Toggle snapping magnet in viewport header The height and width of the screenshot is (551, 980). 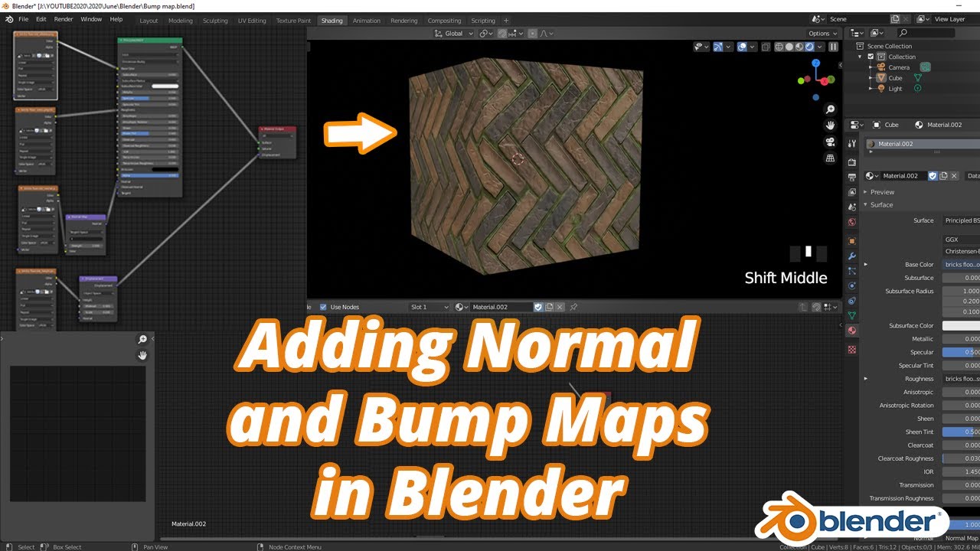click(503, 34)
